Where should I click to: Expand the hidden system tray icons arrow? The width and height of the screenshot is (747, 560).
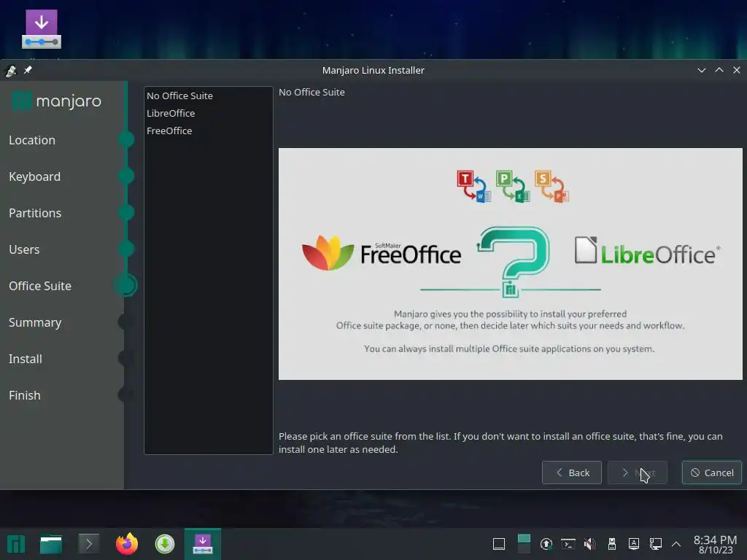676,544
